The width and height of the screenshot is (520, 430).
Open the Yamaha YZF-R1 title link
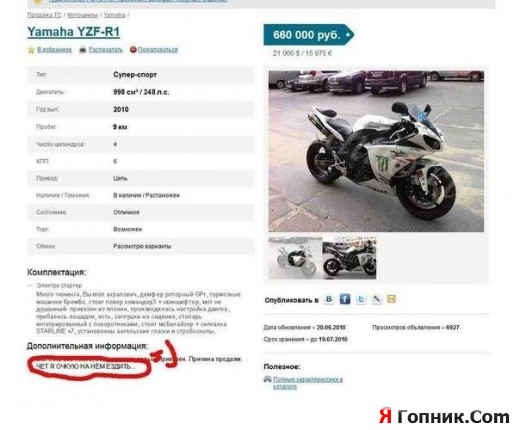click(x=73, y=32)
